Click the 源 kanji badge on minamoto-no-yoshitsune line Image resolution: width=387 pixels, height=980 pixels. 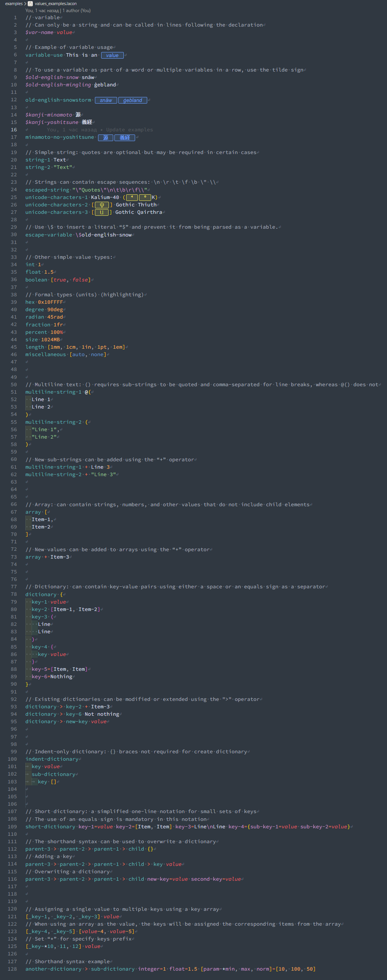click(x=105, y=138)
